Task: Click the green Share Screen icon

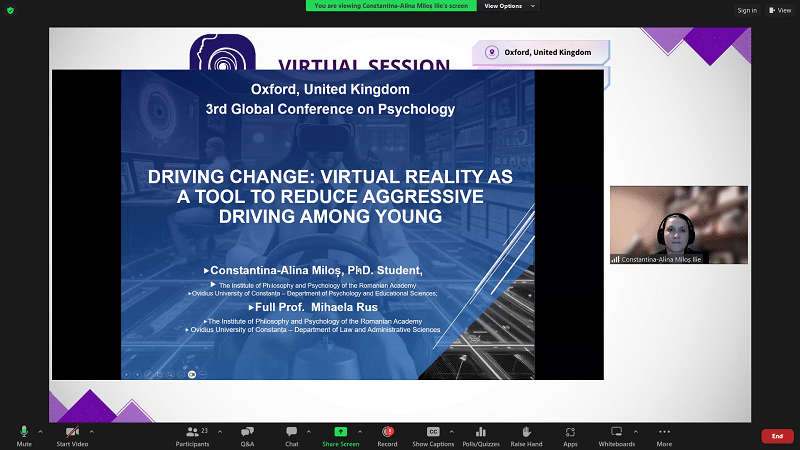Action: click(341, 431)
